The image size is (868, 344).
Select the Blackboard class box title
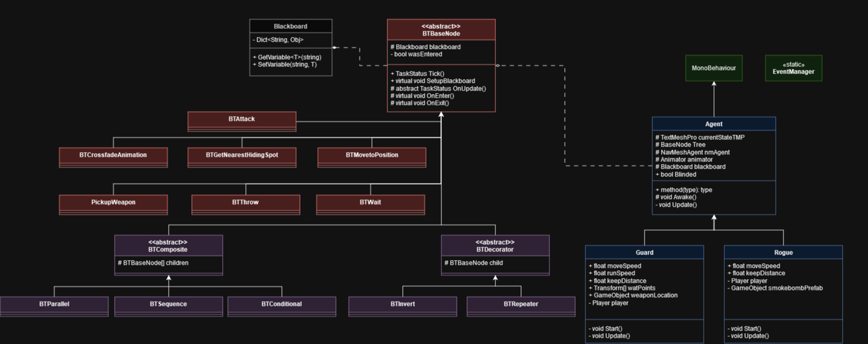pos(290,26)
